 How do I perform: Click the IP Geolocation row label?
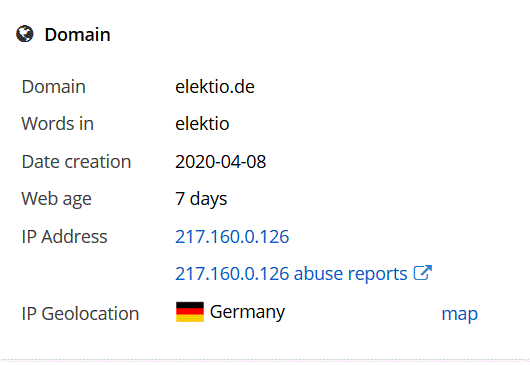(80, 314)
